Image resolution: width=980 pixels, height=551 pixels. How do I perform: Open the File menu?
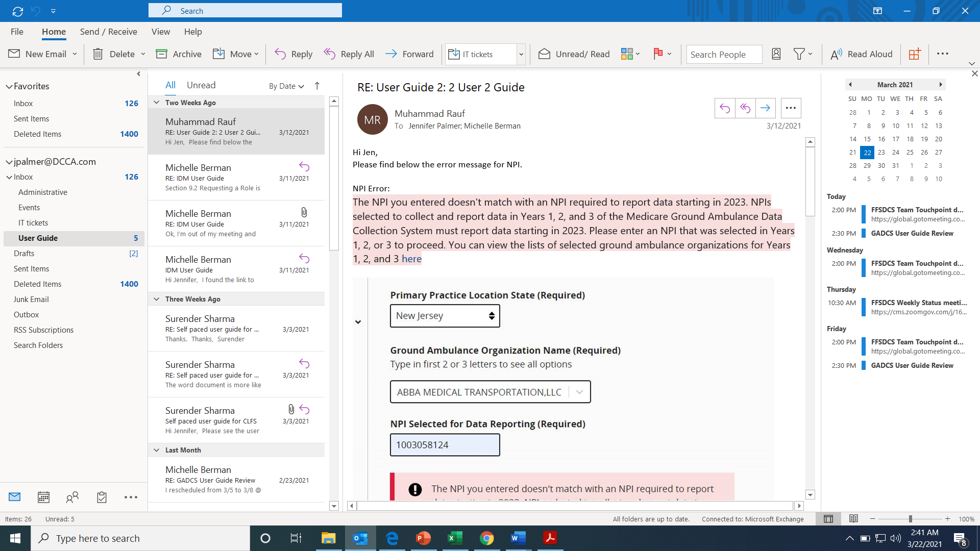point(17,32)
